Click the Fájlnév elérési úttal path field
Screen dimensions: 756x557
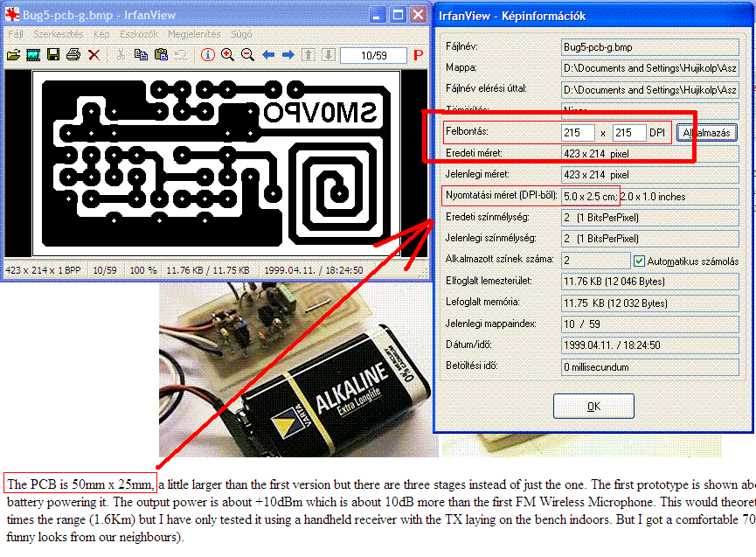(x=650, y=90)
